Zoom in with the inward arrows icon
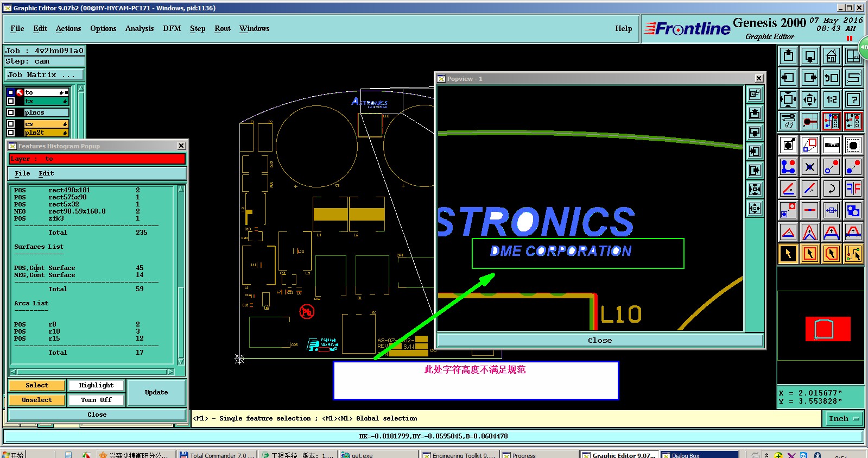Screen dimensions: 868x458 (788, 99)
